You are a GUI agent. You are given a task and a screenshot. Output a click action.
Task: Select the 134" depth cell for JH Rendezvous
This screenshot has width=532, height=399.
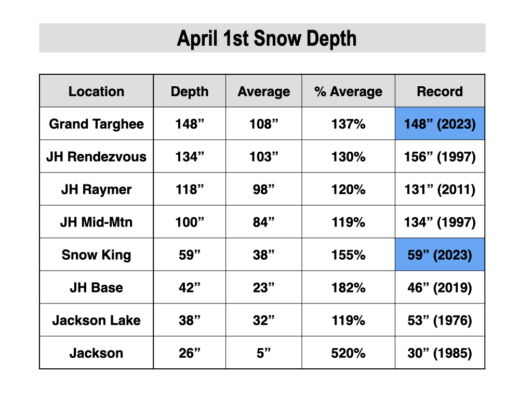point(189,156)
